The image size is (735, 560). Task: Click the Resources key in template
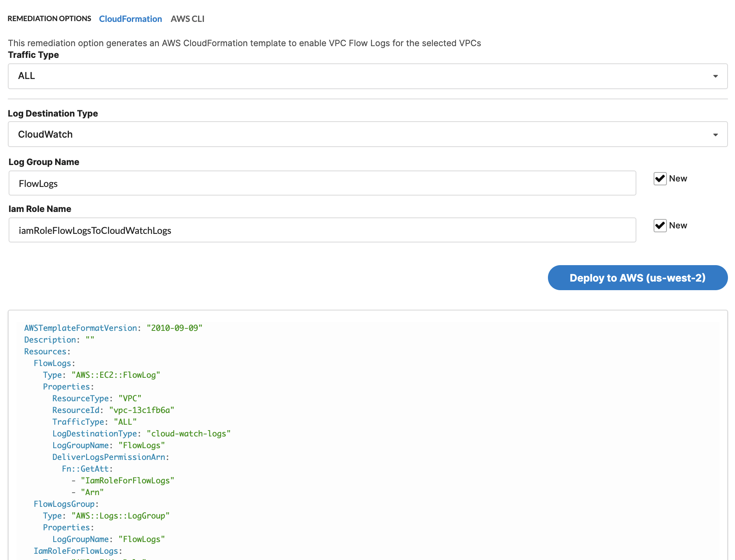[45, 352]
